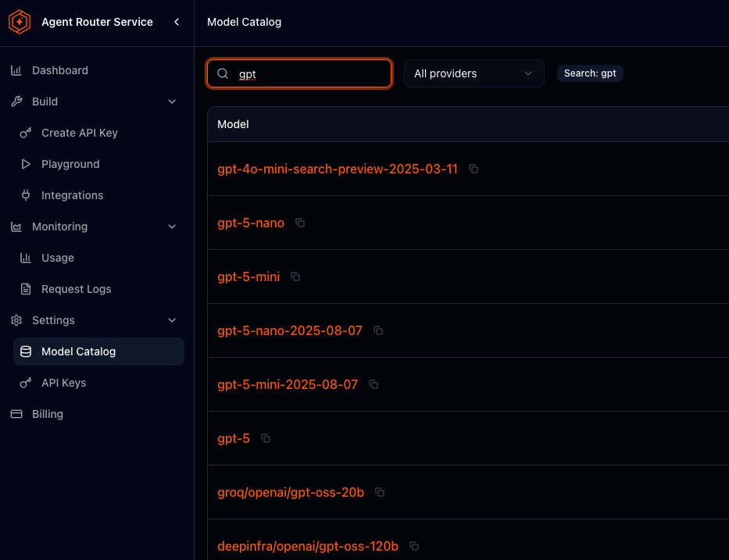Collapse the Build section
The width and height of the screenshot is (729, 560).
tap(172, 102)
